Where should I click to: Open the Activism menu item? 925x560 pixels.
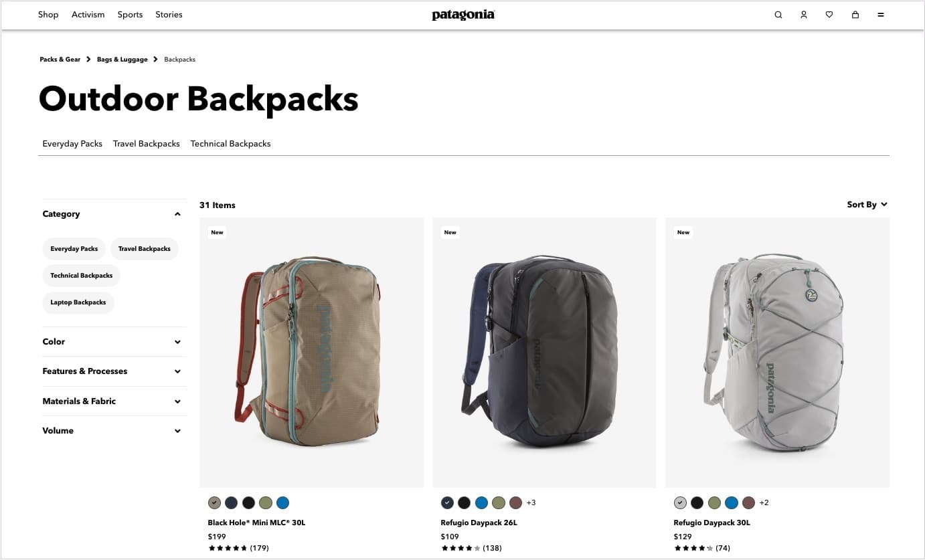(88, 15)
